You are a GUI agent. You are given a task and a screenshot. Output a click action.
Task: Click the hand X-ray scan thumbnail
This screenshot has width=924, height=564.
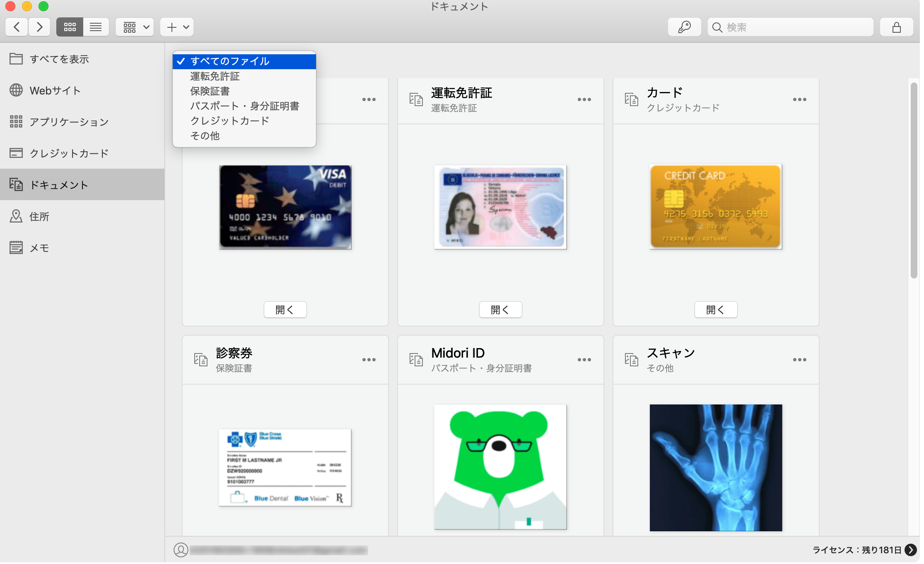point(716,468)
